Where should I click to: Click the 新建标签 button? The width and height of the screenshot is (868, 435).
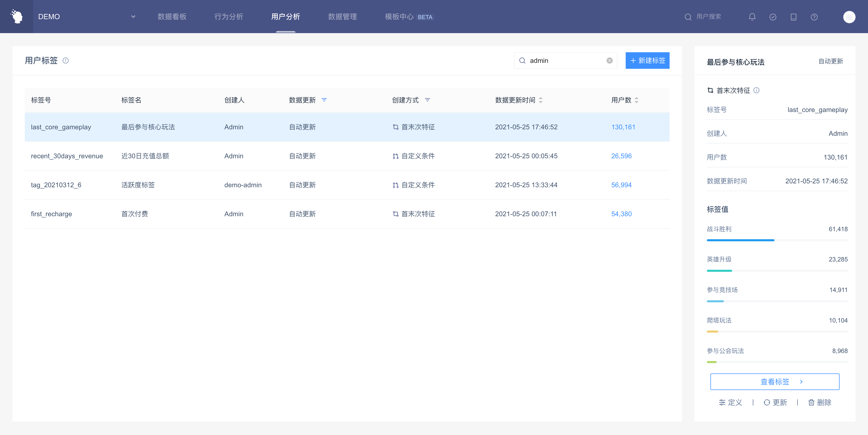point(647,61)
